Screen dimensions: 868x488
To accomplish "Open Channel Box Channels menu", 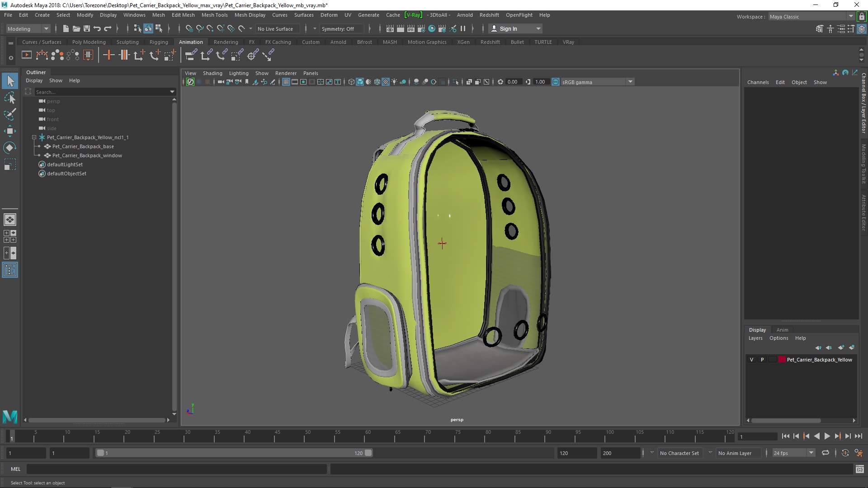I will pos(758,82).
